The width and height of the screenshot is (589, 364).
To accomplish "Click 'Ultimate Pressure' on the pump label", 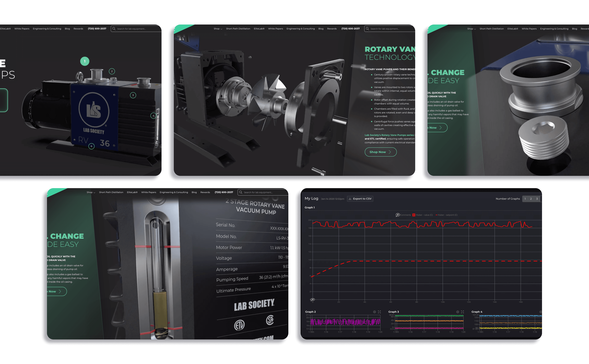I will coord(233,290).
